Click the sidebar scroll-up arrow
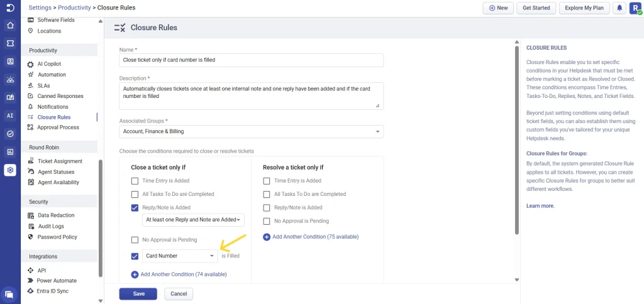Screen dimensions: 644x304 [101, 21]
